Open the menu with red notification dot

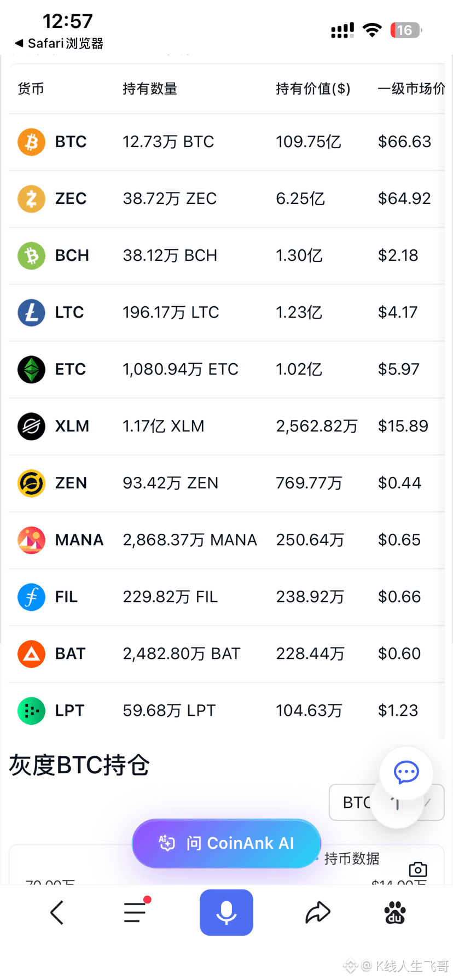pyautogui.click(x=136, y=912)
